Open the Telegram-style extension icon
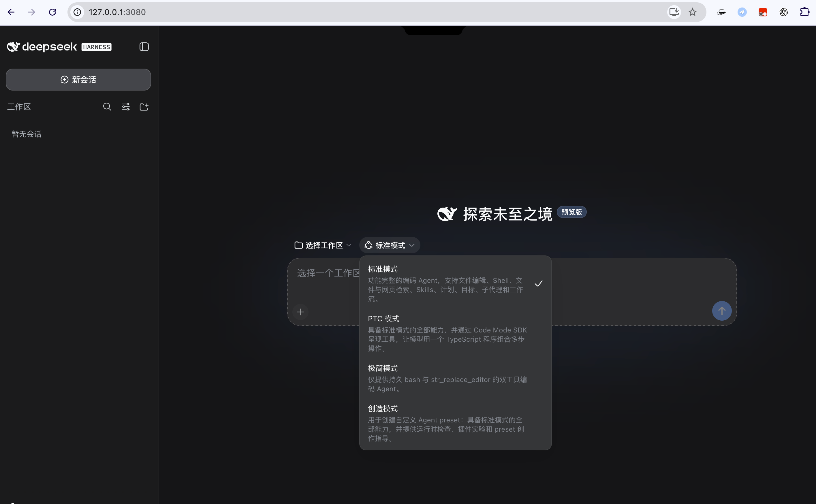Screen dimensions: 816x504 pyautogui.click(x=742, y=12)
